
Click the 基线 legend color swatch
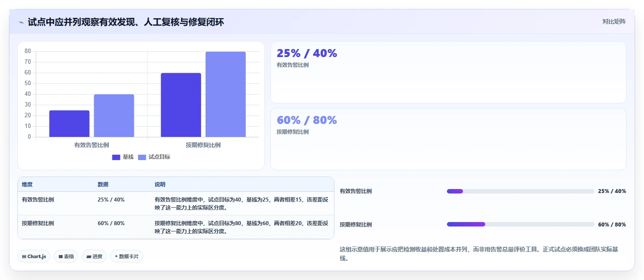click(116, 157)
